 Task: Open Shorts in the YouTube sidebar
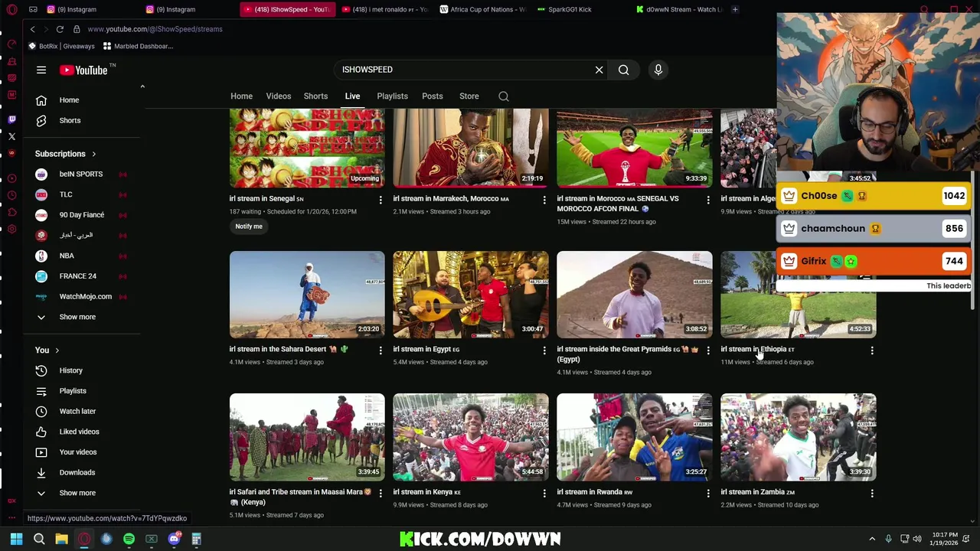70,120
